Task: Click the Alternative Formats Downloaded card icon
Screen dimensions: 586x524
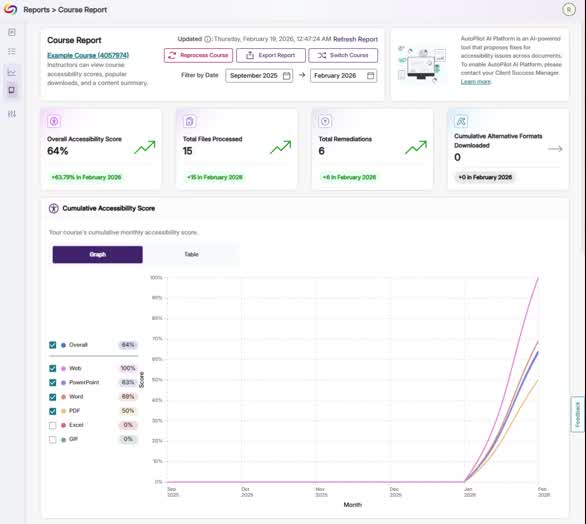Action: pos(461,121)
